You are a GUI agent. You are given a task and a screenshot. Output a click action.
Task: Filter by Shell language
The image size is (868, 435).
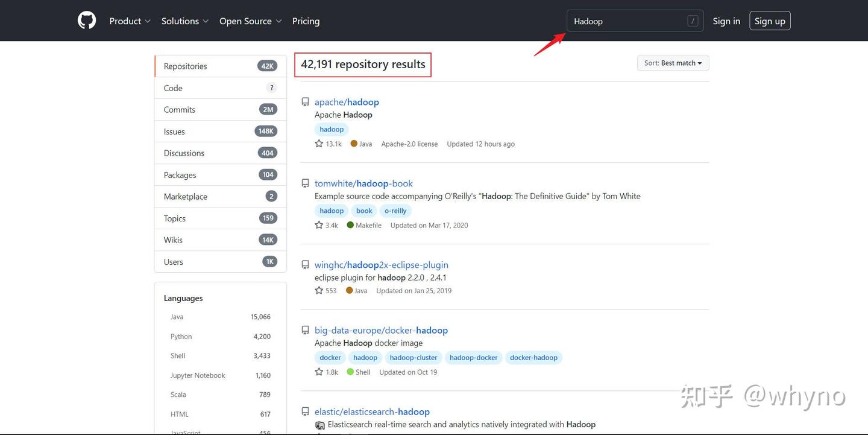[221, 356]
